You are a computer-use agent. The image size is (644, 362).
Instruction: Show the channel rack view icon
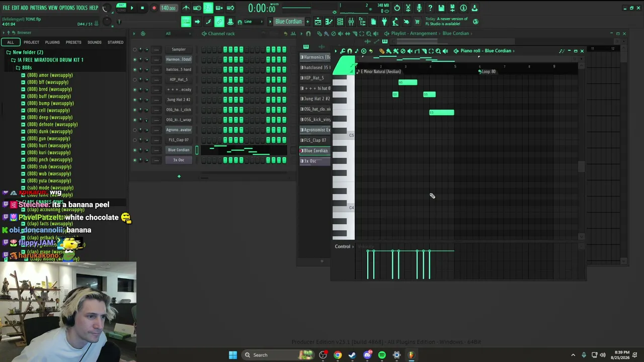pyautogui.click(x=340, y=22)
